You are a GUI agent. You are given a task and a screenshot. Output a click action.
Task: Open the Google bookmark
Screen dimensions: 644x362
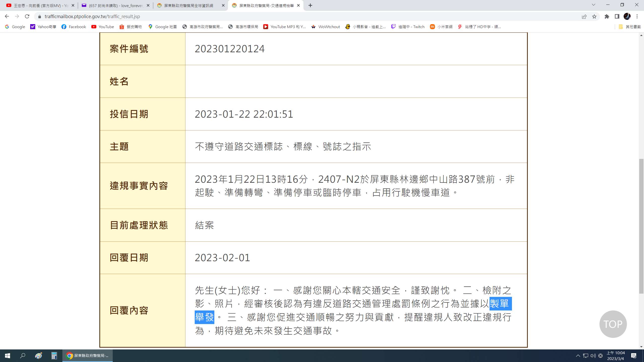[15, 27]
